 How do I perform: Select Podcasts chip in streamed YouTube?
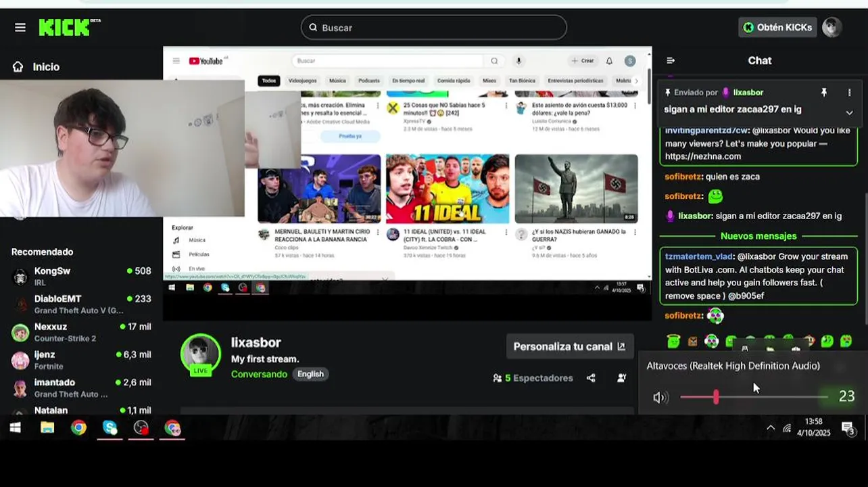(369, 80)
